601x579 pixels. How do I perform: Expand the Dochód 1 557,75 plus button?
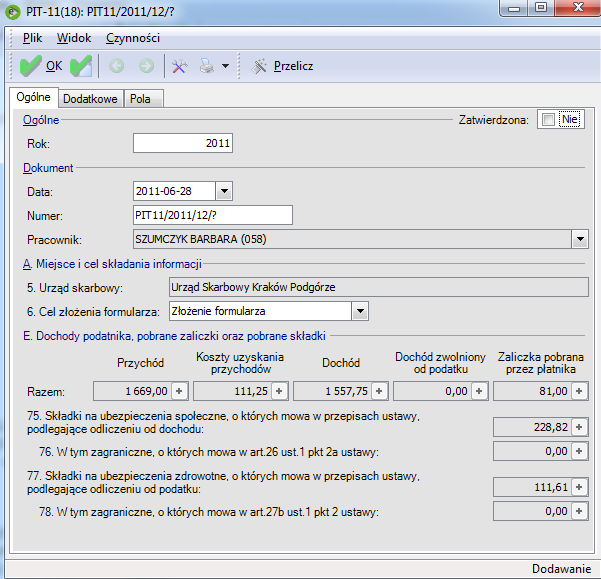point(379,391)
